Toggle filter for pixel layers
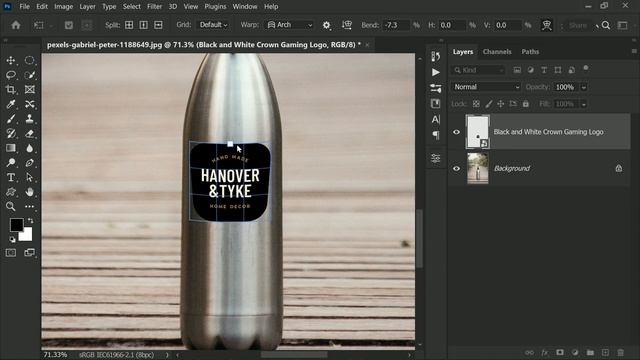This screenshot has height=360, width=640. (x=517, y=70)
